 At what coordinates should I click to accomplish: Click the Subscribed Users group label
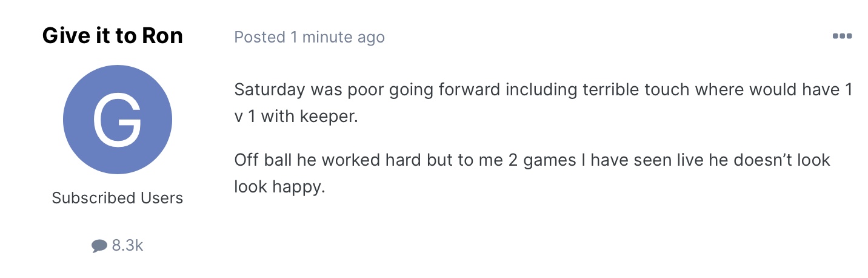click(x=118, y=198)
